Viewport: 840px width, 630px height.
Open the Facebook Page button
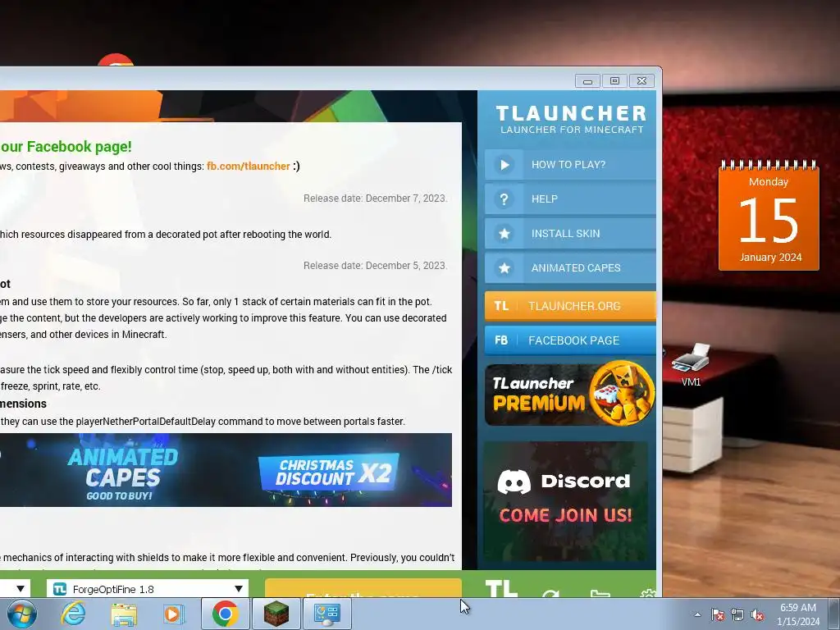[570, 340]
